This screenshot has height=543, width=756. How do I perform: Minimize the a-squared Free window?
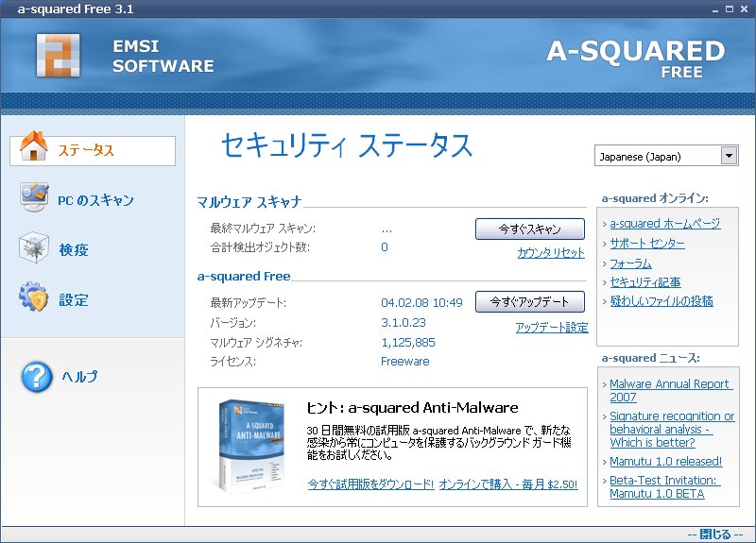click(715, 9)
